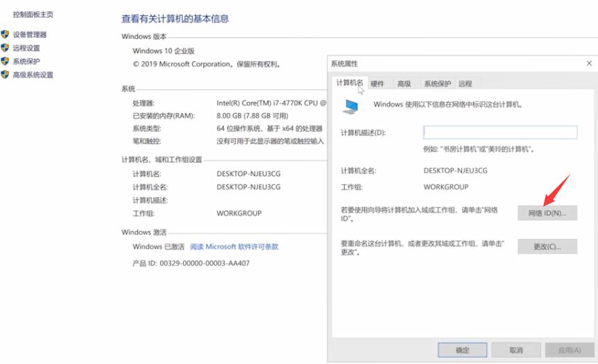Image resolution: width=598 pixels, height=364 pixels.
Task: Click the 查看有关计算机的基本信息 heading
Action: click(175, 19)
